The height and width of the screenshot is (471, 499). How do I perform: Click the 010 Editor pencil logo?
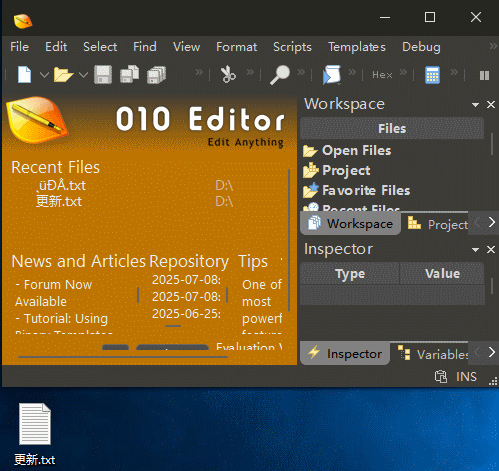point(37,120)
